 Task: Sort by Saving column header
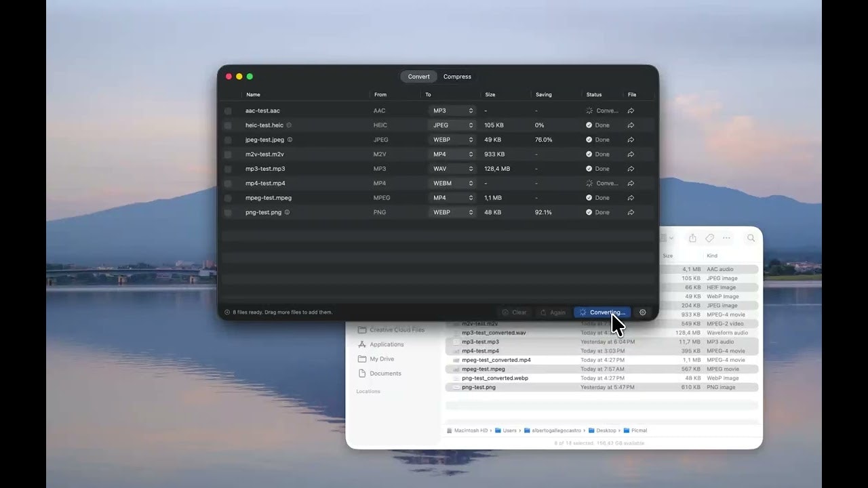(543, 95)
